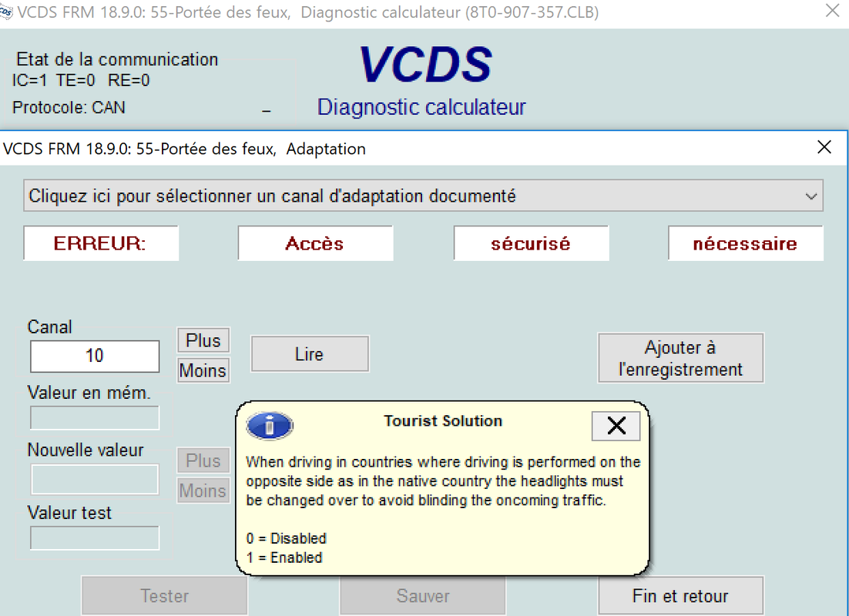The image size is (849, 616).
Task: Click the dropdown arrow of channel selector
Action: tap(810, 196)
